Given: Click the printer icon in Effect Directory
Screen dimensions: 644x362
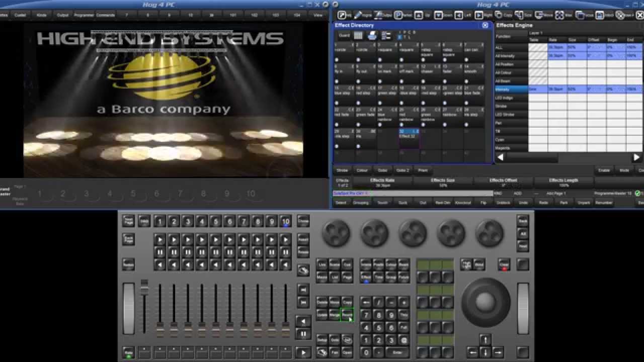Looking at the screenshot, I should point(372,36).
